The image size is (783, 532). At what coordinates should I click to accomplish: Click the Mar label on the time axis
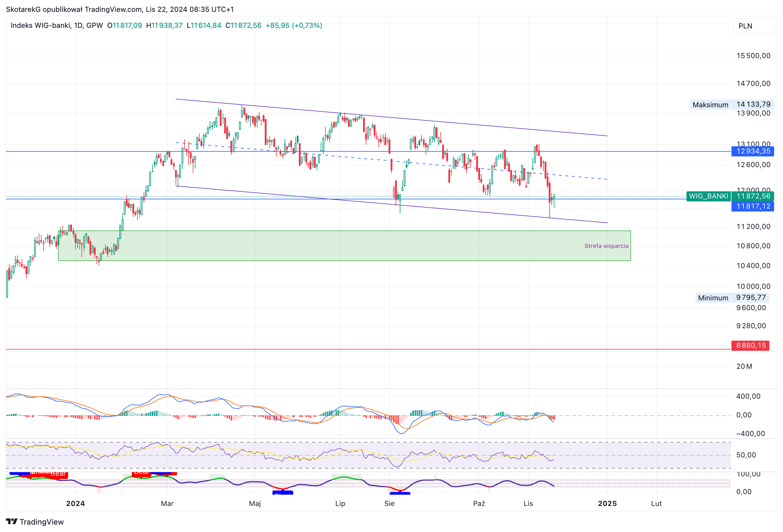tap(167, 504)
